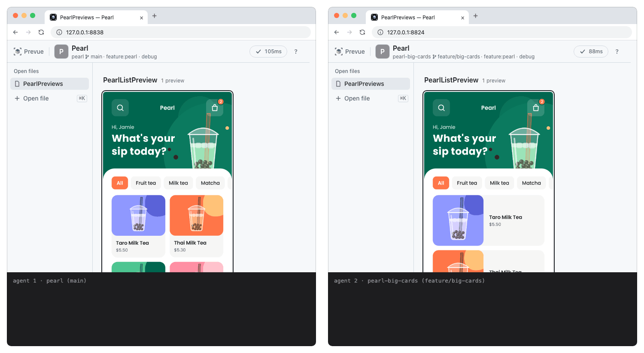Click the Prevue logo in right window
This screenshot has height=353, width=644.
[349, 52]
